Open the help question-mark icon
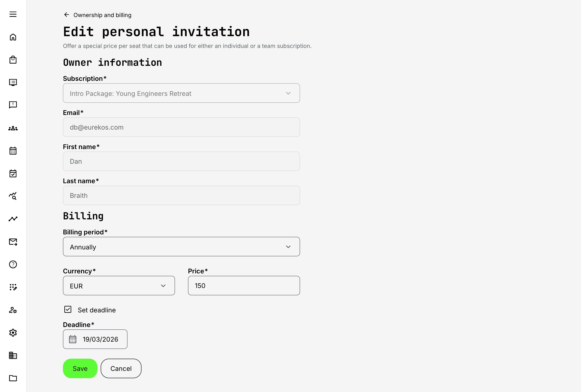This screenshot has width=581, height=392. tap(13, 264)
